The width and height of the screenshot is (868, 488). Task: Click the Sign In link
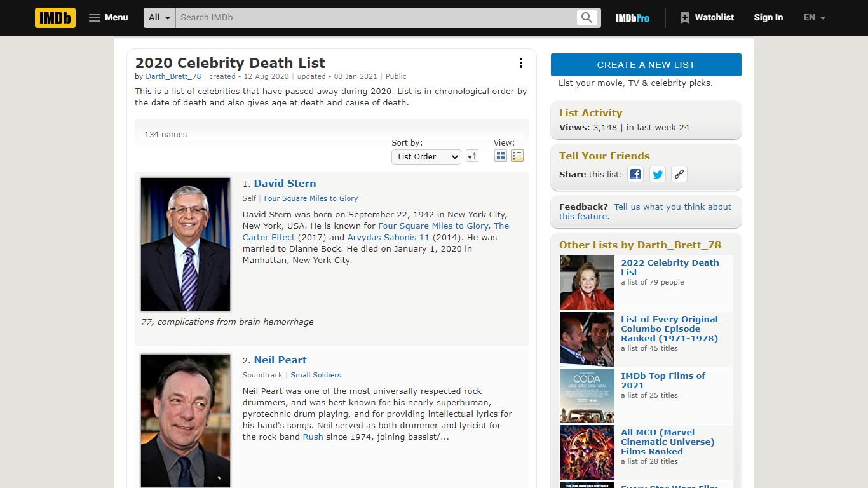click(768, 18)
